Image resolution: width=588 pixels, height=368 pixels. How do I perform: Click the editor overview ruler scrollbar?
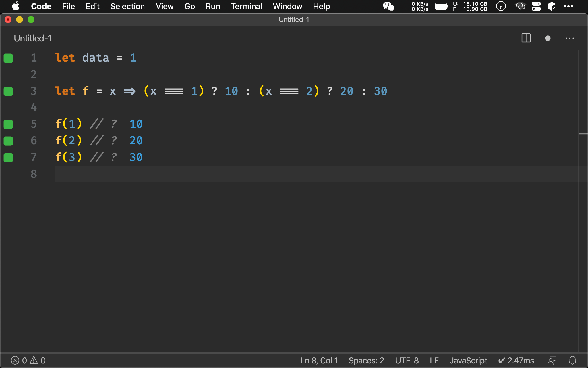pos(583,201)
